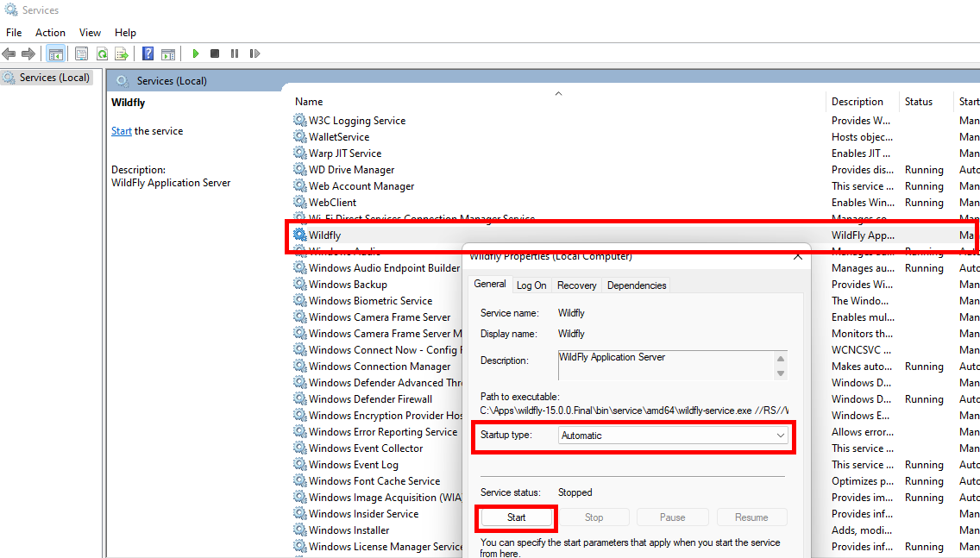This screenshot has height=558, width=980.
Task: Navigate back with the back arrow icon
Action: (x=9, y=53)
